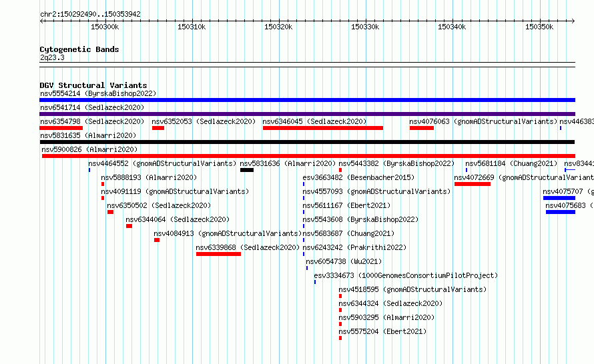Open nsv5681184 (Chuang2021) label
The image size is (594, 364).
pyautogui.click(x=511, y=163)
